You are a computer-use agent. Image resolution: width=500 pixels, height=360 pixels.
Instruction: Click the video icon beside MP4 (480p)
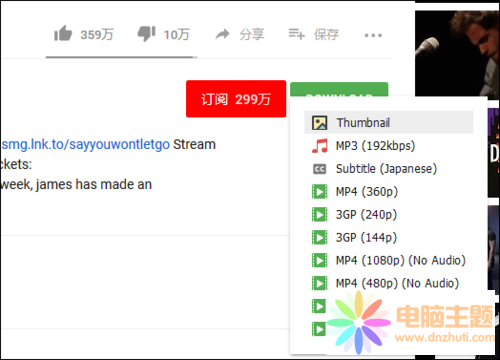coord(319,283)
